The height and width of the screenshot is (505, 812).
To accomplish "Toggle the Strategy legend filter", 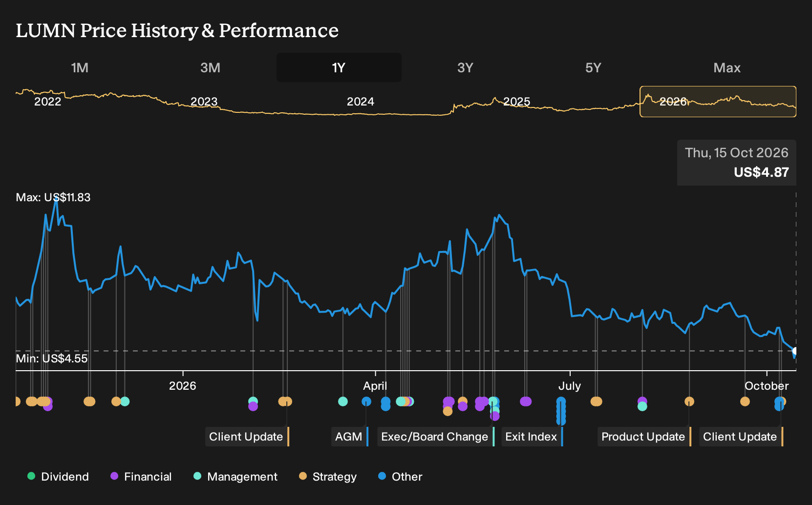I will coord(328,477).
